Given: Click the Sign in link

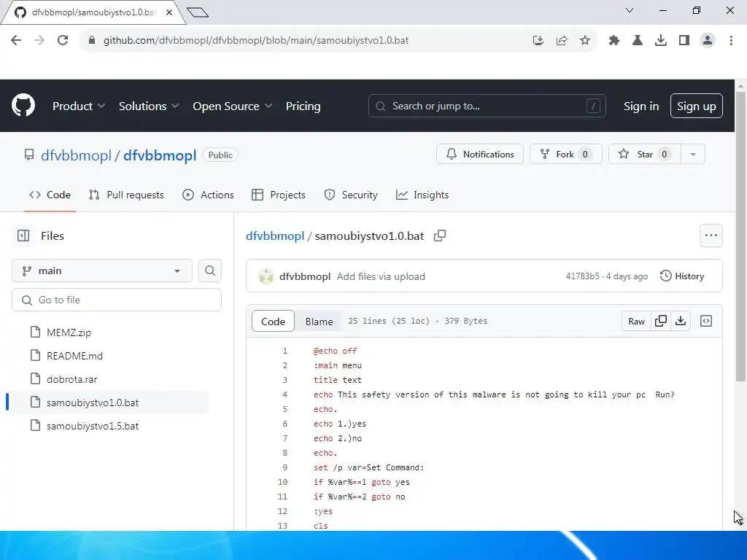Looking at the screenshot, I should [x=641, y=106].
